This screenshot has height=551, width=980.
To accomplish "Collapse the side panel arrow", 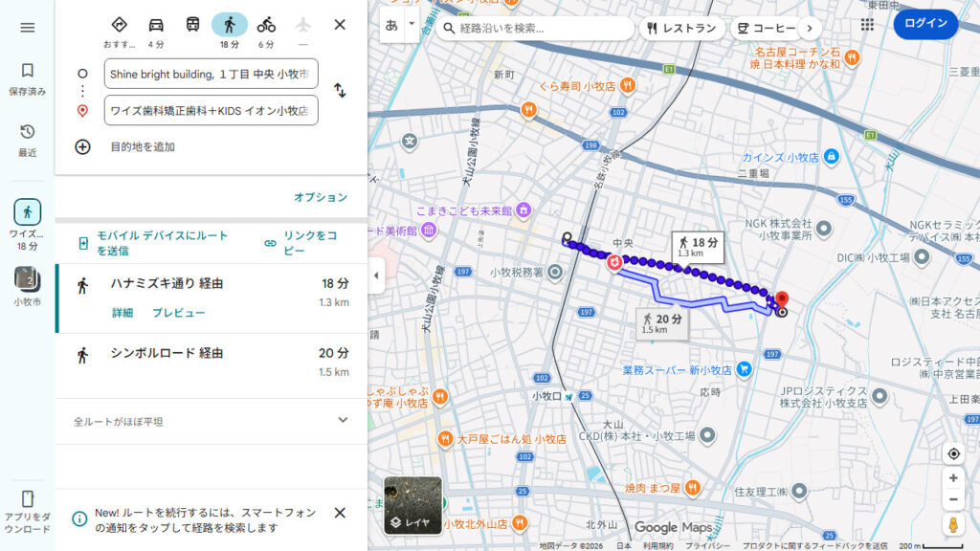I will point(376,275).
